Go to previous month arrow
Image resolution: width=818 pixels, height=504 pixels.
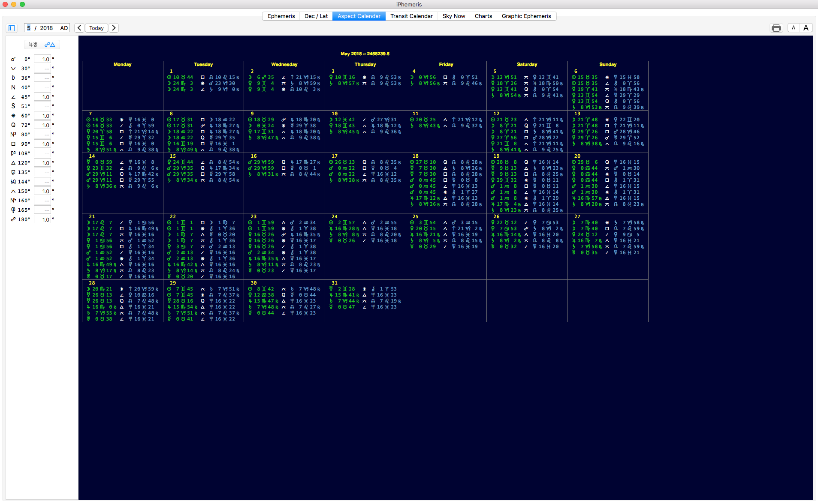[79, 28]
